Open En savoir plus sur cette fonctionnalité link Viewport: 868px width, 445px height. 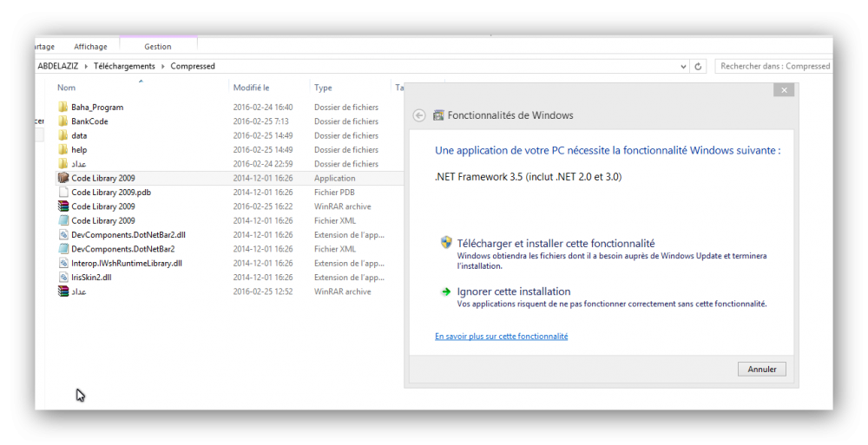click(x=501, y=336)
